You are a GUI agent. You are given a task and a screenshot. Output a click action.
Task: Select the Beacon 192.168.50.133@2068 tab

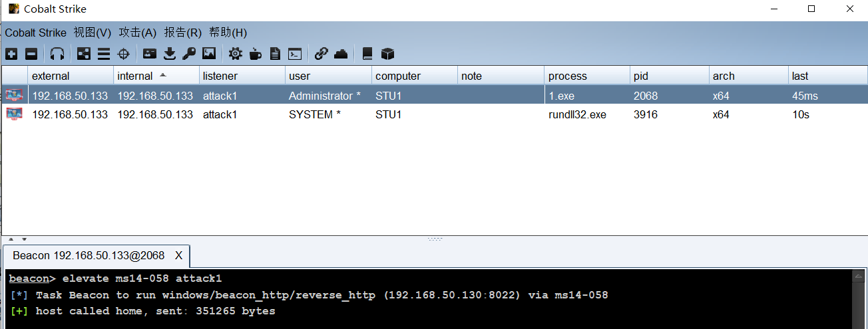[x=89, y=255]
